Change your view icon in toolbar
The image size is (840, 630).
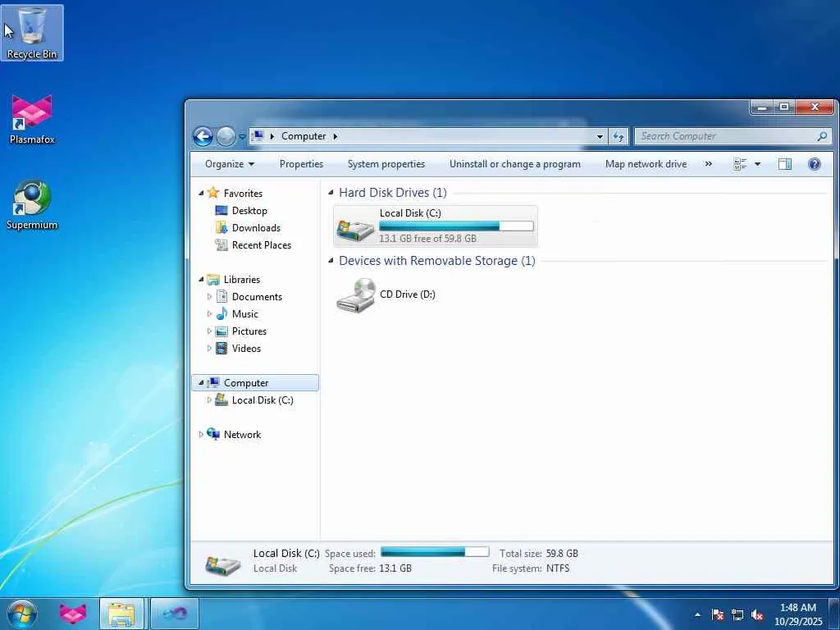[740, 164]
